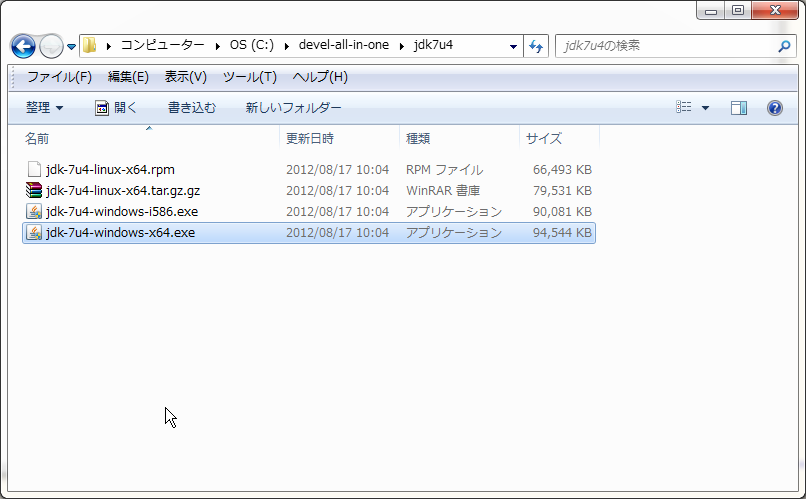The image size is (806, 499).
Task: Click the RPM ファイル type cell
Action: (x=444, y=170)
